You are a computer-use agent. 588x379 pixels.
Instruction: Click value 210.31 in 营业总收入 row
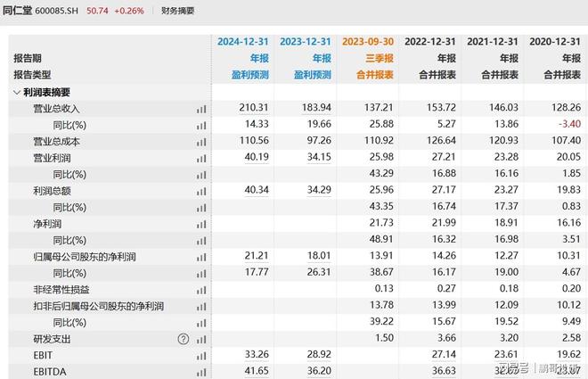click(x=254, y=107)
